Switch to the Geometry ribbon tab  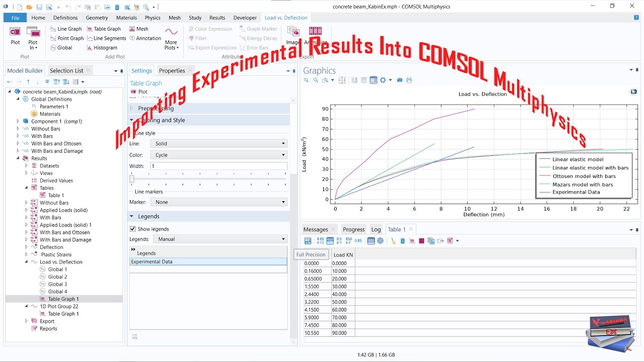coord(97,18)
